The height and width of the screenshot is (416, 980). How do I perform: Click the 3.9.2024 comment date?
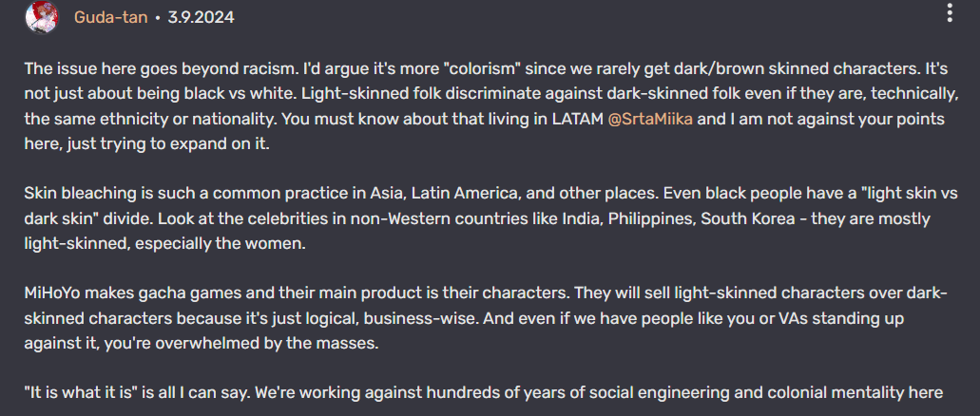tap(199, 17)
